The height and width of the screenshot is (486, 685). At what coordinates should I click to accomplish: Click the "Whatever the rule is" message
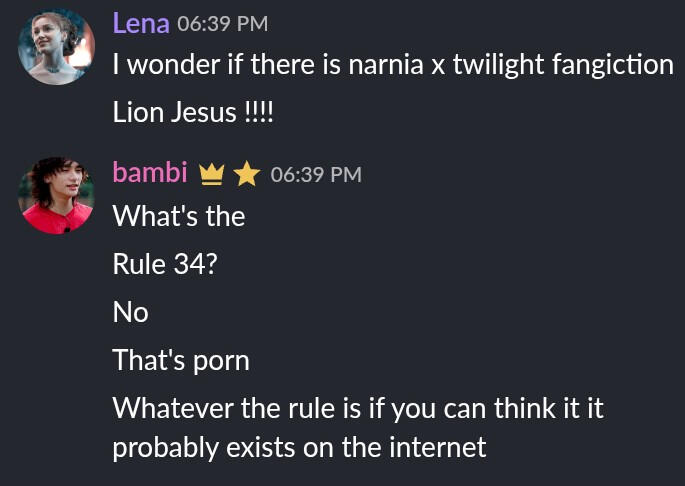(x=357, y=409)
